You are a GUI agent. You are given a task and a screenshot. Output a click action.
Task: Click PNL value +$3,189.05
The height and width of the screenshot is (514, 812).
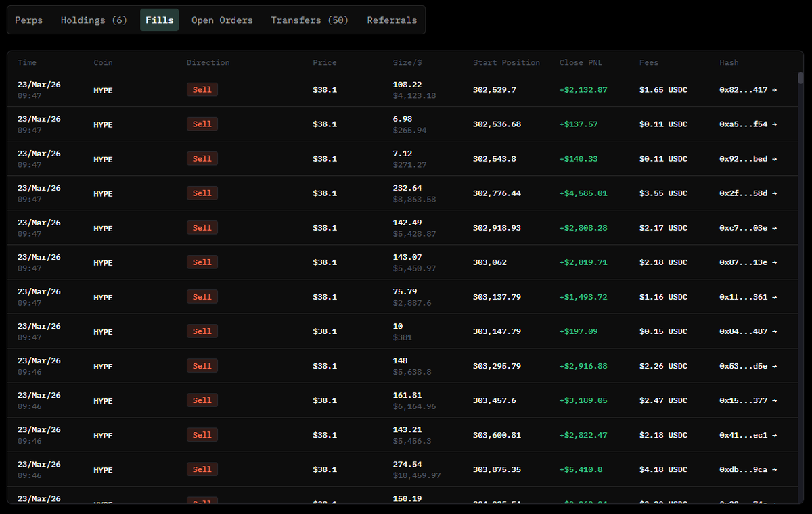[583, 400]
